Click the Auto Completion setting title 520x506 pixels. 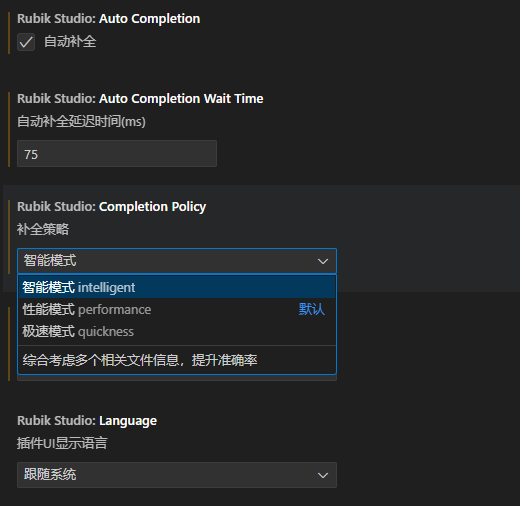click(x=109, y=19)
